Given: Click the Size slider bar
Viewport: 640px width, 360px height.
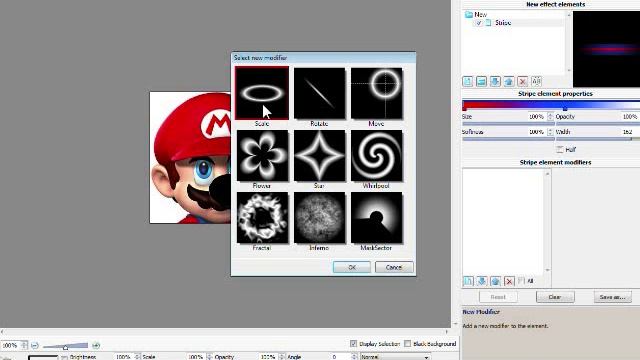Looking at the screenshot, I should pos(508,123).
